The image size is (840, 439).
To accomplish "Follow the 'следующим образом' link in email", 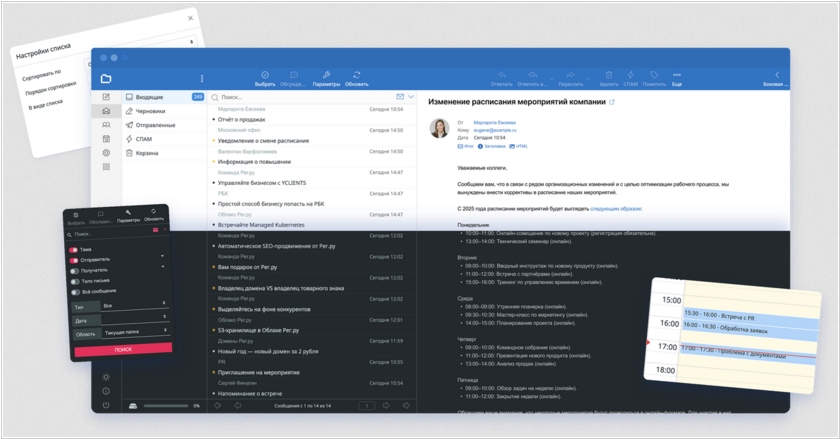I will pyautogui.click(x=615, y=208).
